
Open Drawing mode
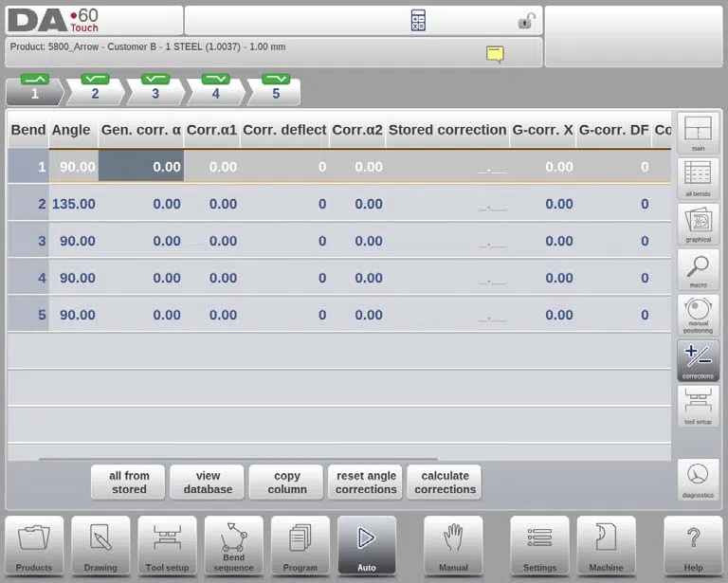point(100,546)
